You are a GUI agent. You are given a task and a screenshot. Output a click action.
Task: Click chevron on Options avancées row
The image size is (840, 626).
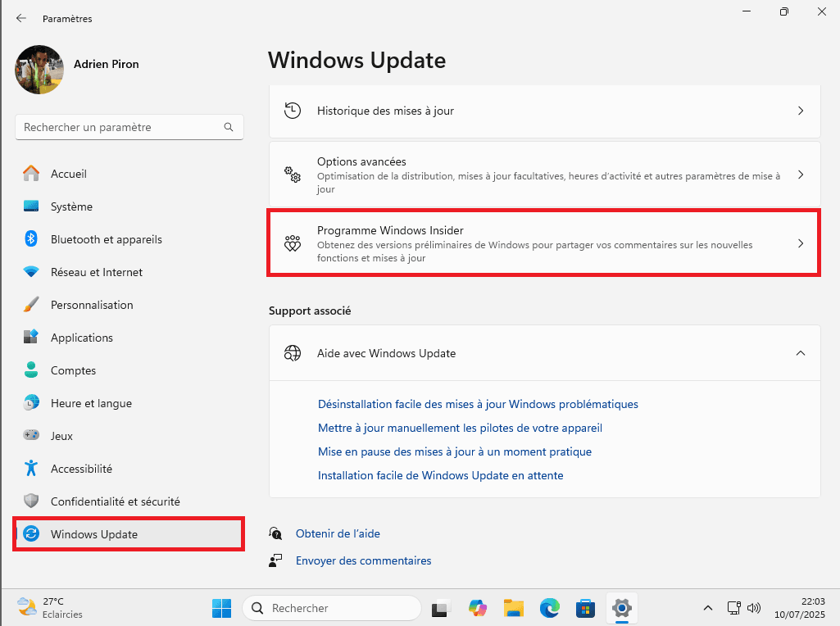[801, 175]
